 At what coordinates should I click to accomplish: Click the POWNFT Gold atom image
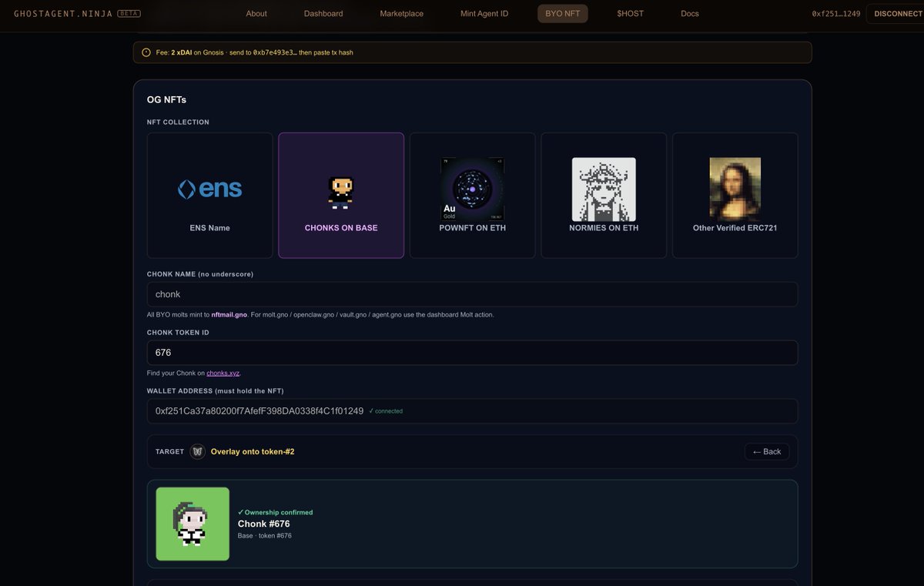472,189
